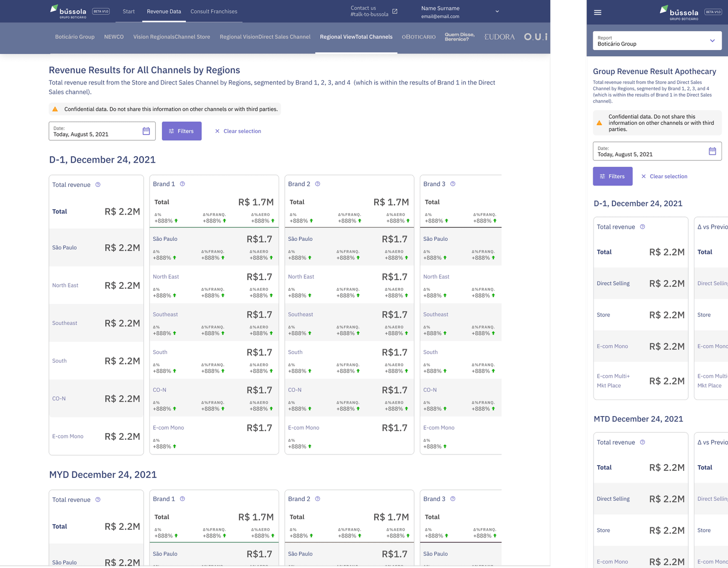Select the Eudora brand logo tab

click(499, 37)
